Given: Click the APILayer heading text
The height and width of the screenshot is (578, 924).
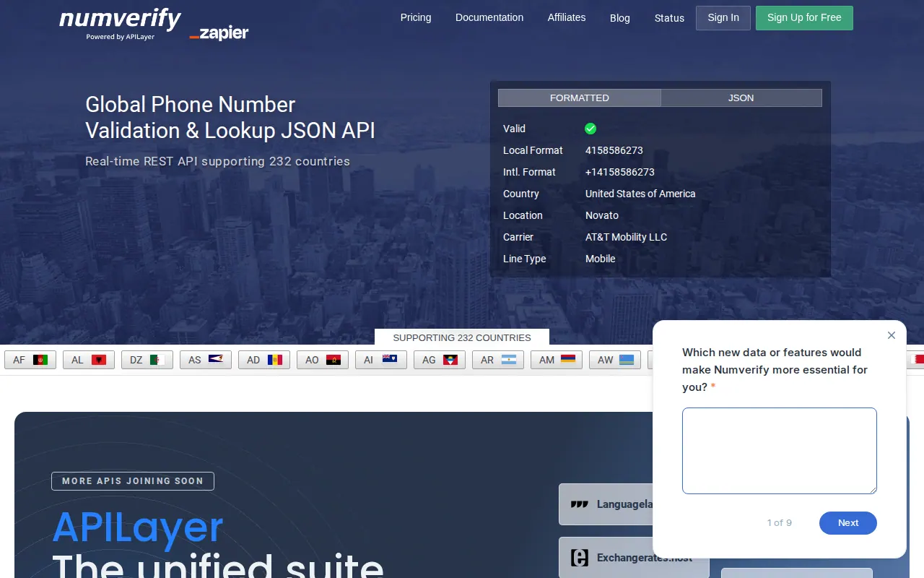Looking at the screenshot, I should point(138,527).
